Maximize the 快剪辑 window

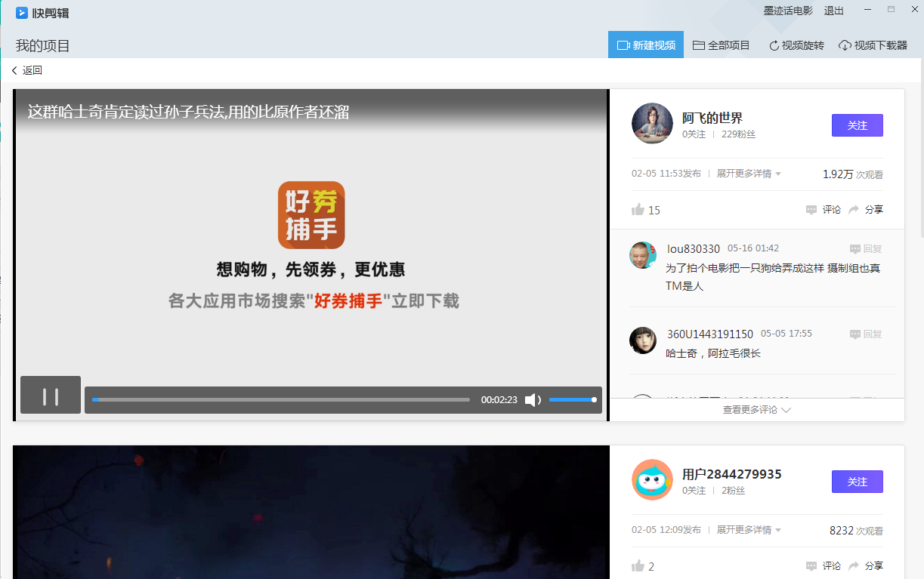click(x=891, y=9)
